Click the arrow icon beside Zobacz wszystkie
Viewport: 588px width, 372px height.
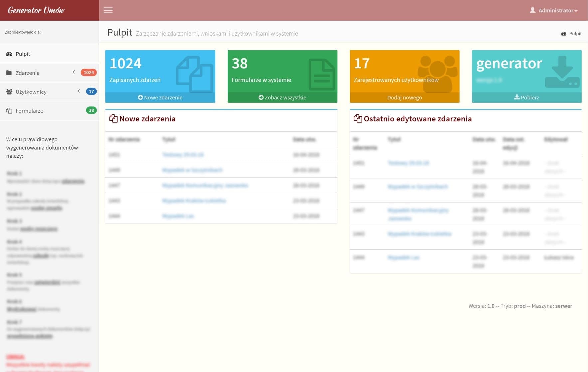coord(261,97)
